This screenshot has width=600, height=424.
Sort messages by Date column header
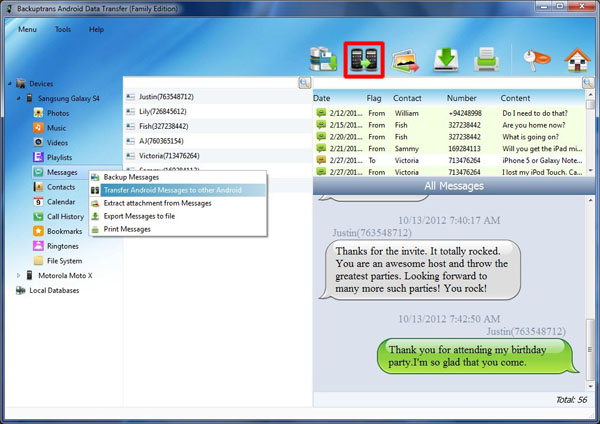(322, 98)
